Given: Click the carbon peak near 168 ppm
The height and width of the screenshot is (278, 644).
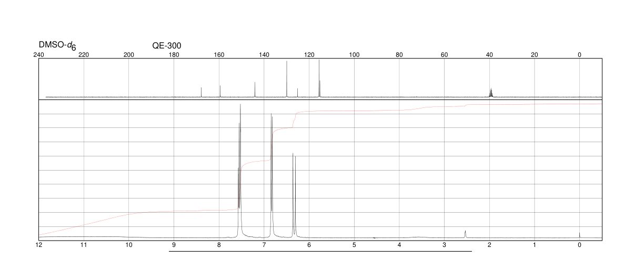Looking at the screenshot, I should (202, 92).
